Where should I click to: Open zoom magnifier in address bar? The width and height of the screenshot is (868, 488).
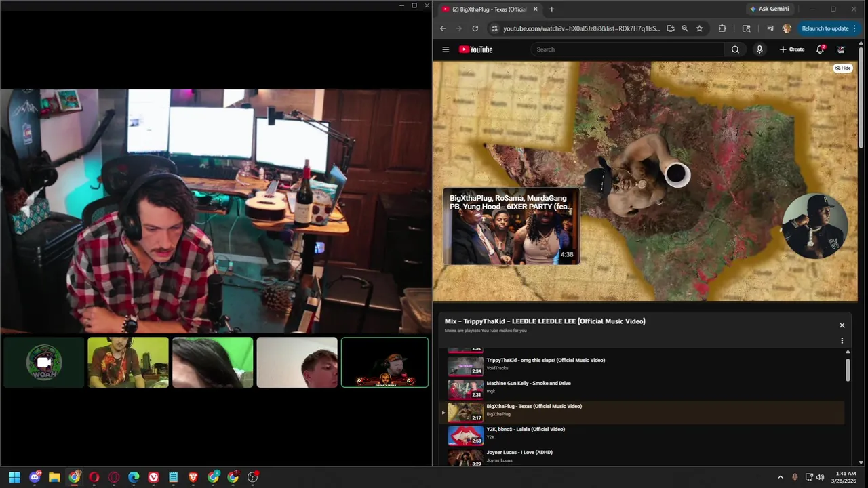point(685,28)
